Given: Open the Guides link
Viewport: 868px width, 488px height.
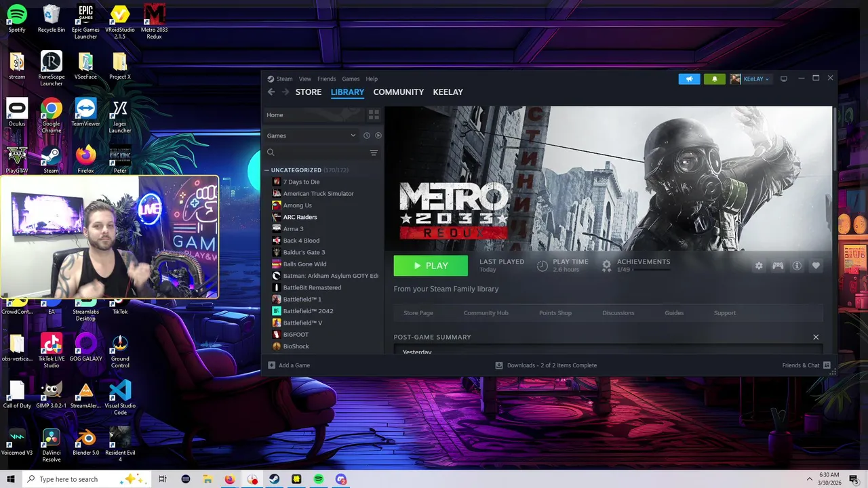Looking at the screenshot, I should (x=674, y=313).
